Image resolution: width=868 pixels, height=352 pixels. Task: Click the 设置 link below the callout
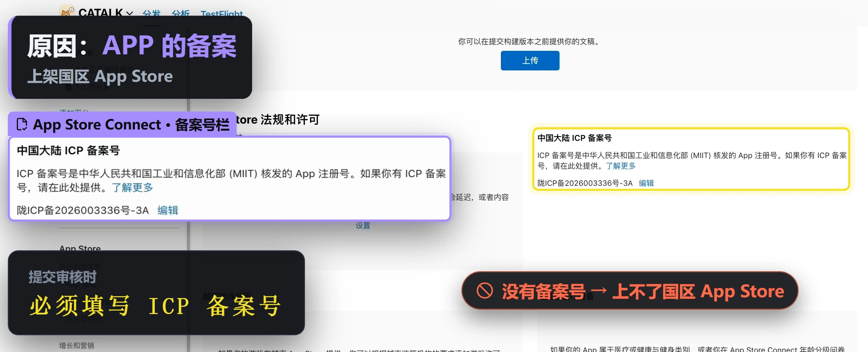click(362, 225)
